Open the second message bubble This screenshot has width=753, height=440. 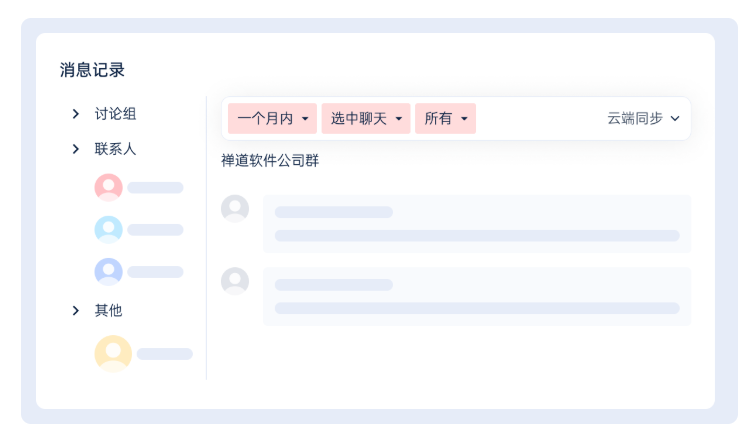[x=477, y=296]
